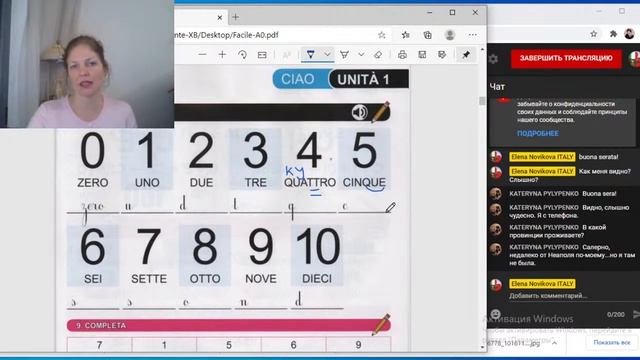Screen dimensions: 640x360
Task: Click the word QUATTRO
Action: 310,182
